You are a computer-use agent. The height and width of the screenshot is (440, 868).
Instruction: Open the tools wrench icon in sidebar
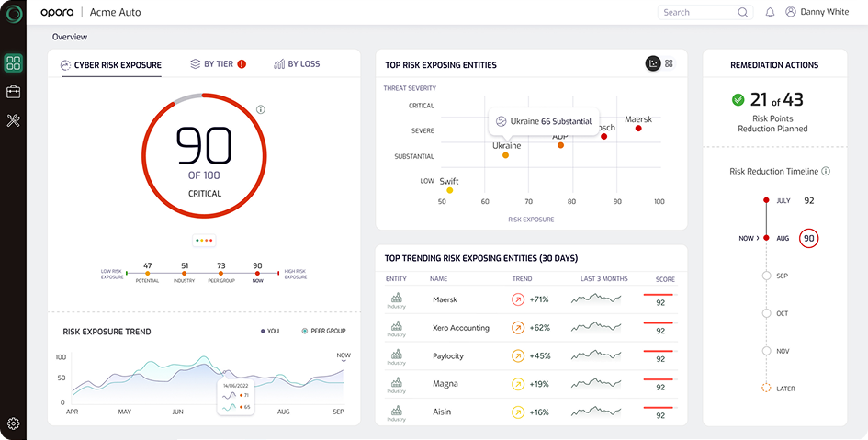pyautogui.click(x=13, y=120)
